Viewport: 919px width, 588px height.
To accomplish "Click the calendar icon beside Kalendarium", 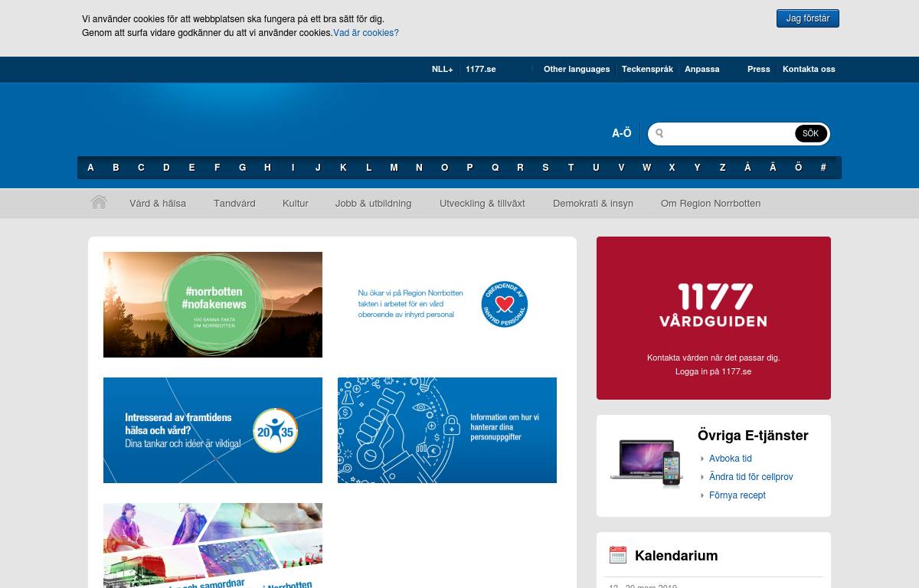I will pyautogui.click(x=617, y=555).
